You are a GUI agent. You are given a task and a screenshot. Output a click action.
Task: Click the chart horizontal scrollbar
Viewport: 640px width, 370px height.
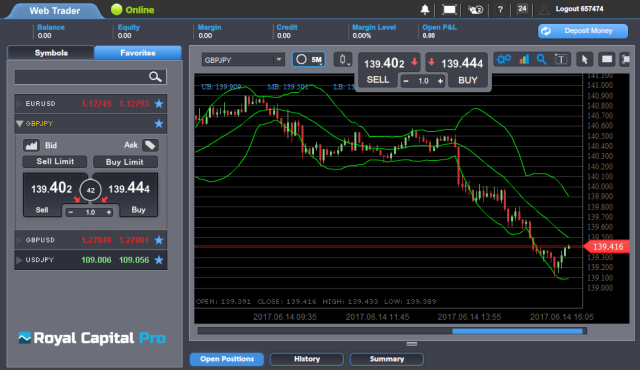click(392, 331)
